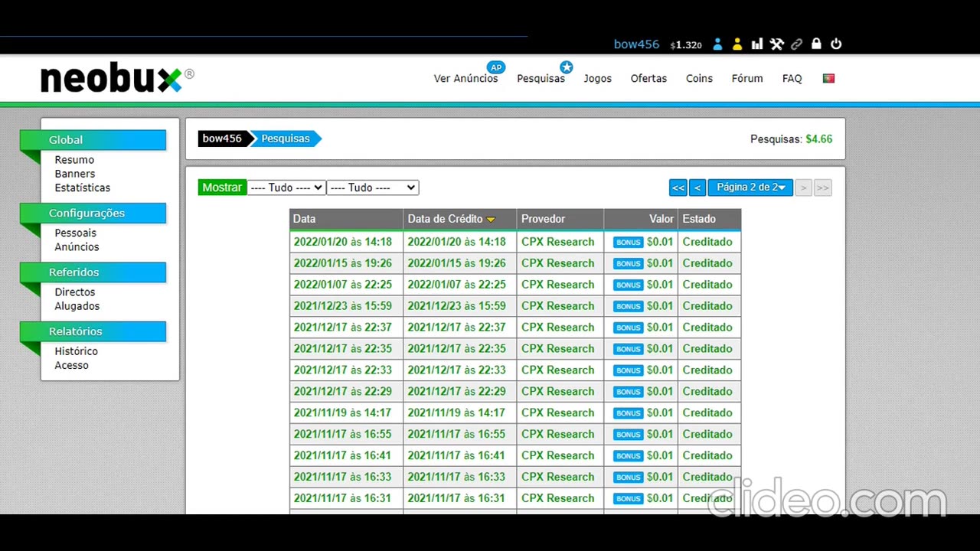Click the star badge above Pesquisas
Viewport: 980px width, 551px height.
point(566,67)
